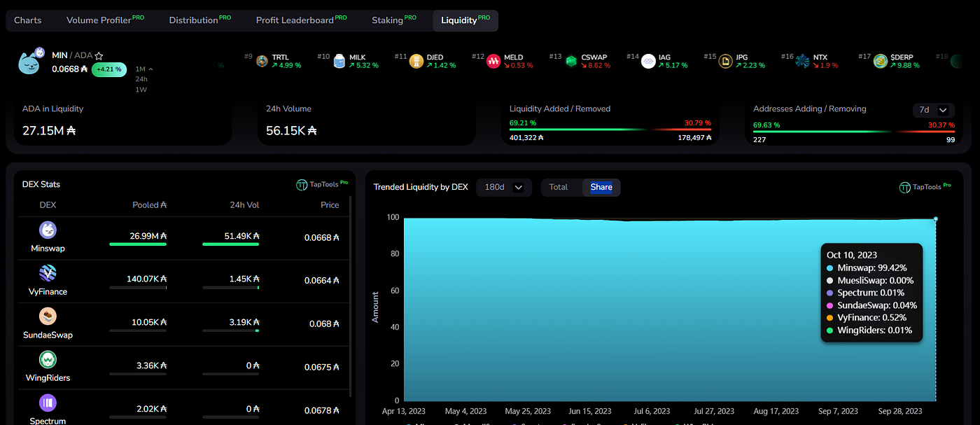Image resolution: width=980 pixels, height=425 pixels.
Task: Click the SundaeSwap 3.19K volume value
Action: (x=245, y=322)
